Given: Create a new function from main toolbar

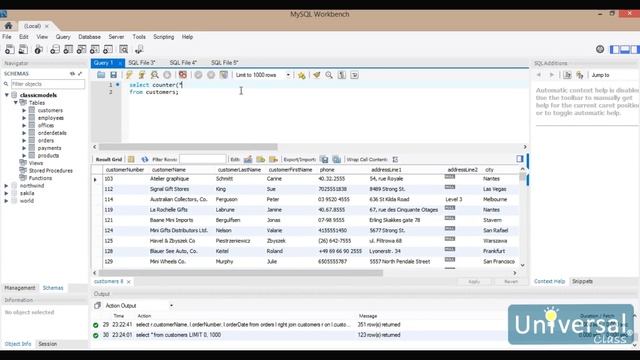Looking at the screenshot, I should point(108,49).
